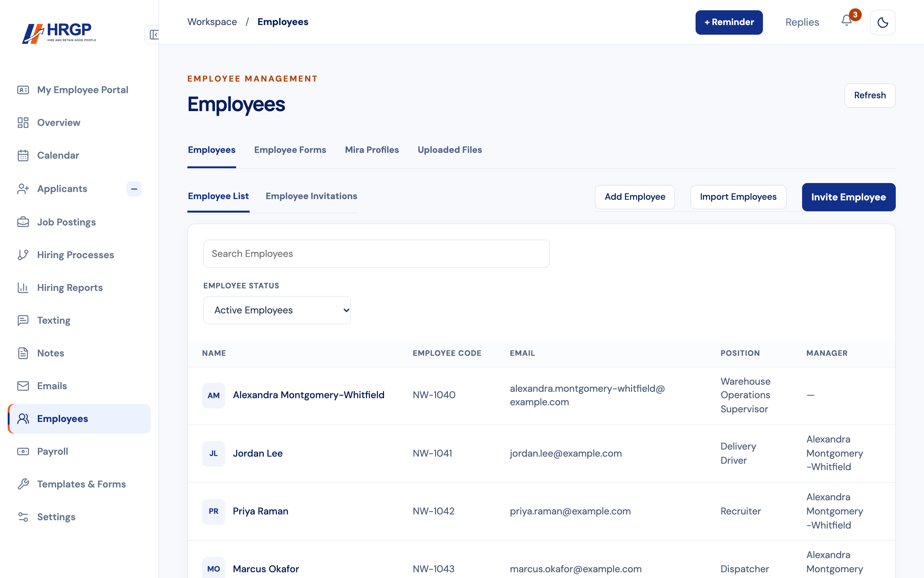Switch to the Employee Forms tab

[290, 150]
